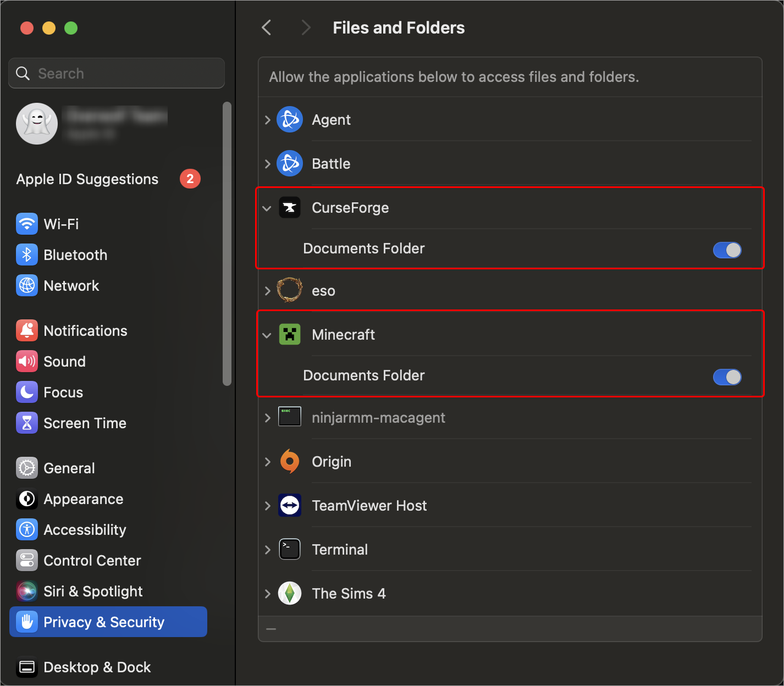This screenshot has height=686, width=784.
Task: Click the Siri & Spotlight icon
Action: (x=27, y=591)
